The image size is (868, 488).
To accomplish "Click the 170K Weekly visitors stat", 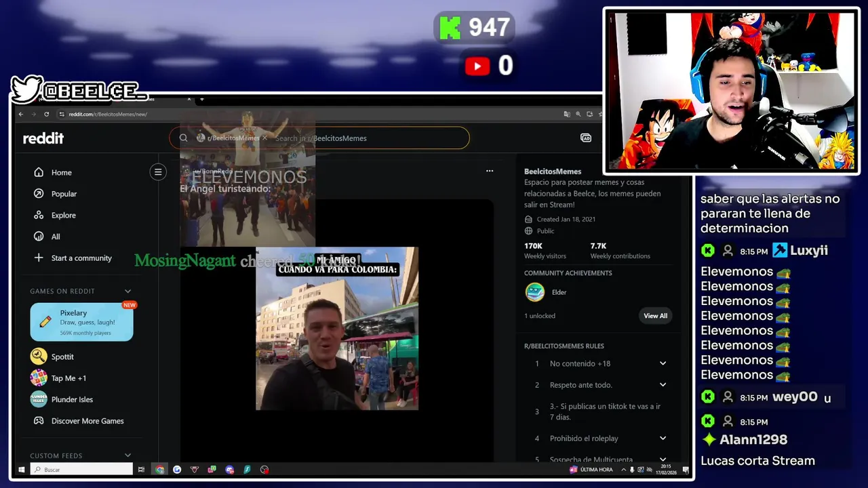I will click(544, 251).
